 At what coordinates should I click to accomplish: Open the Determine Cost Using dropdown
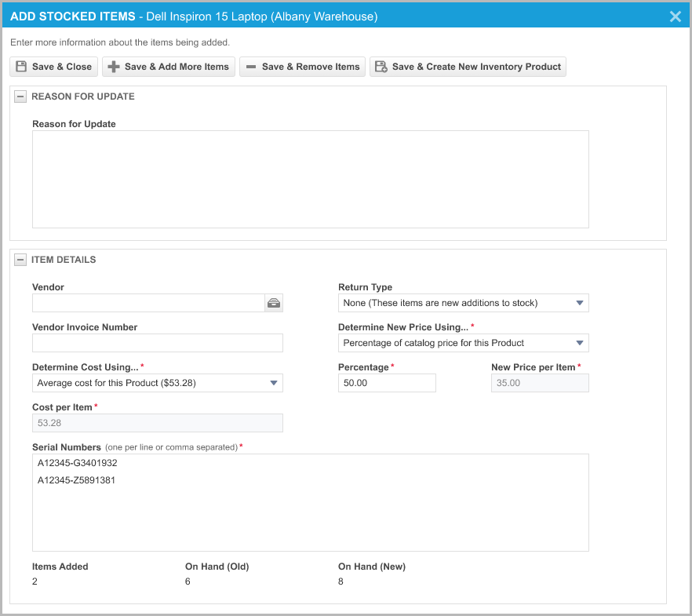pos(158,383)
